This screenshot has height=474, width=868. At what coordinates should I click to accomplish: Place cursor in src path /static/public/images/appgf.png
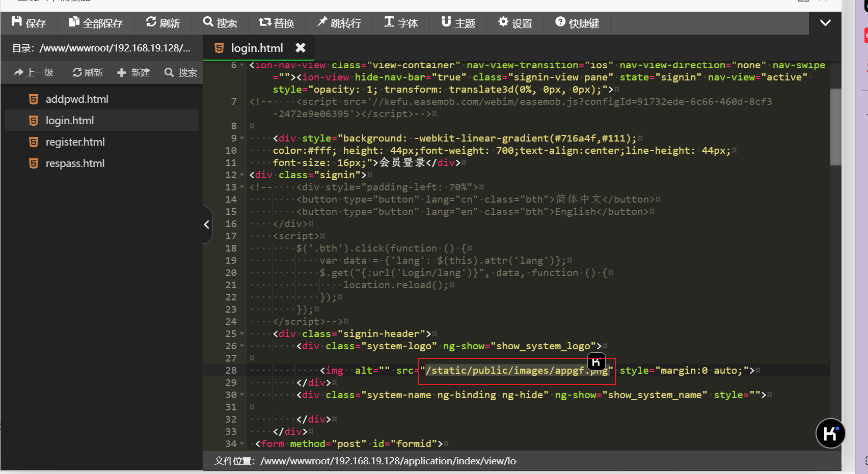(517, 371)
